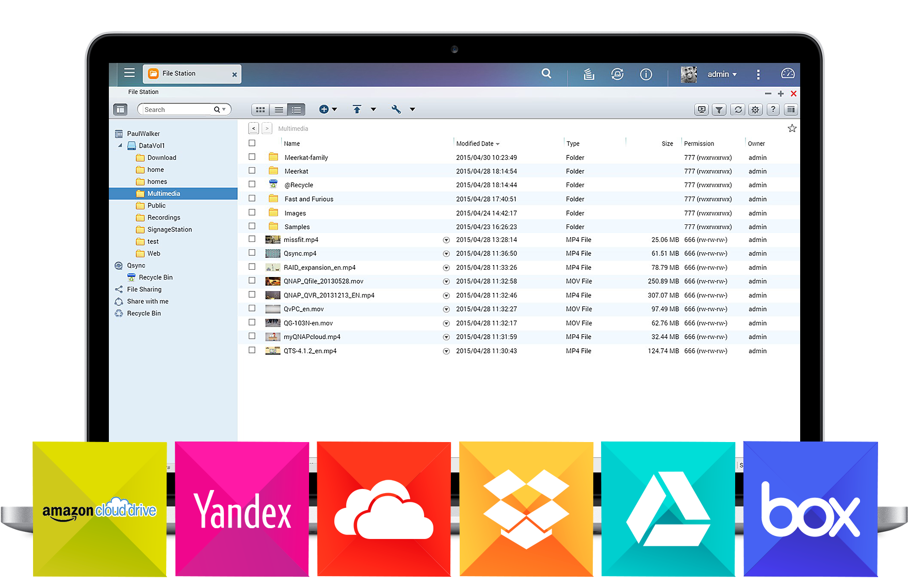Tick the checkbox for missfit.mp4
This screenshot has height=588, width=908.
pos(252,239)
